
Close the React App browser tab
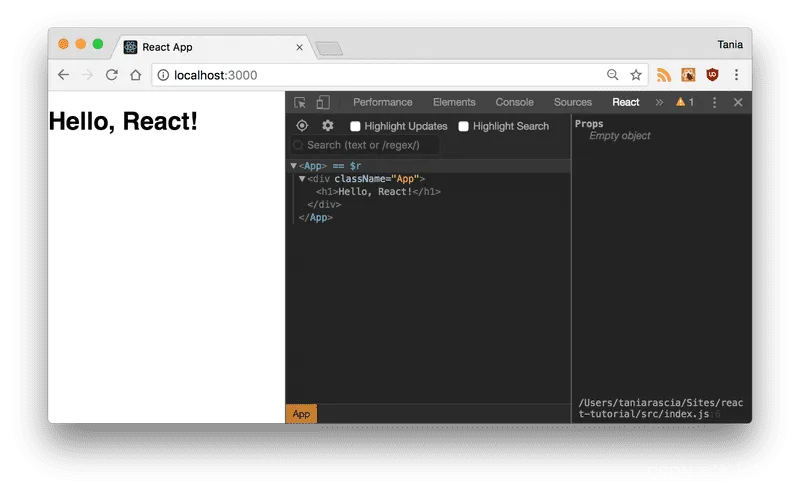point(299,47)
